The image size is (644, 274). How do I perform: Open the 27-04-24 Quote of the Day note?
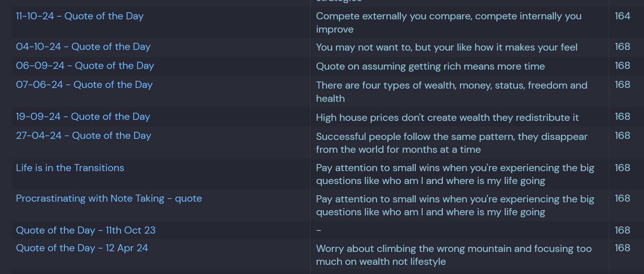point(84,136)
